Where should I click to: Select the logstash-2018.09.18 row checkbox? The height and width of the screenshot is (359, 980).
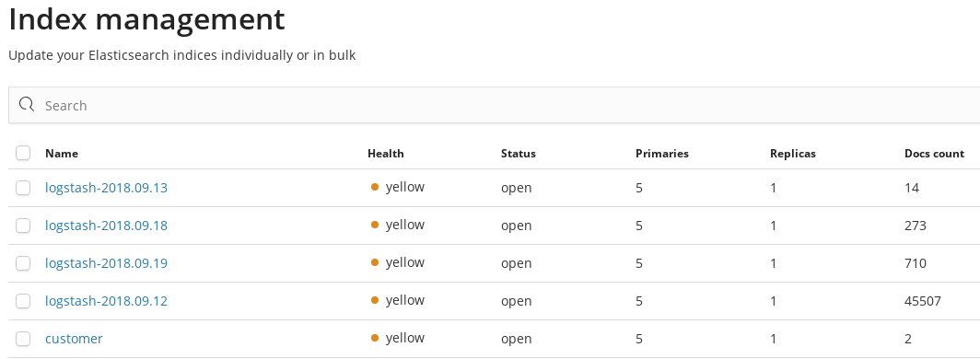pos(23,226)
